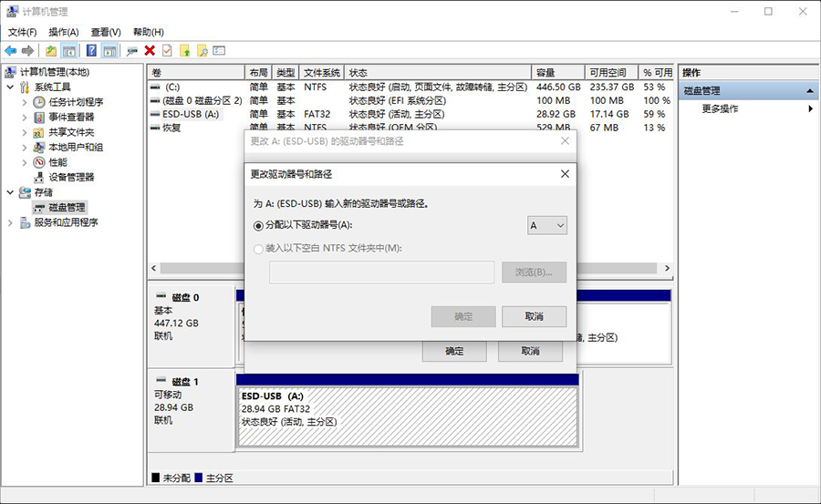Select 任务计划程序 in the tree
This screenshot has height=504, width=821.
pyautogui.click(x=76, y=102)
